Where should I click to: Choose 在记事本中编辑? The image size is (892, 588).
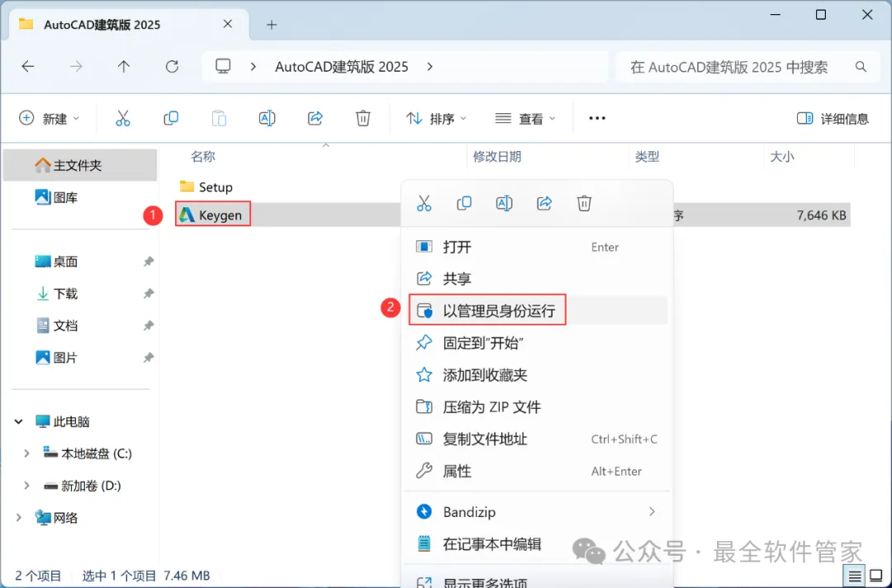click(538, 544)
